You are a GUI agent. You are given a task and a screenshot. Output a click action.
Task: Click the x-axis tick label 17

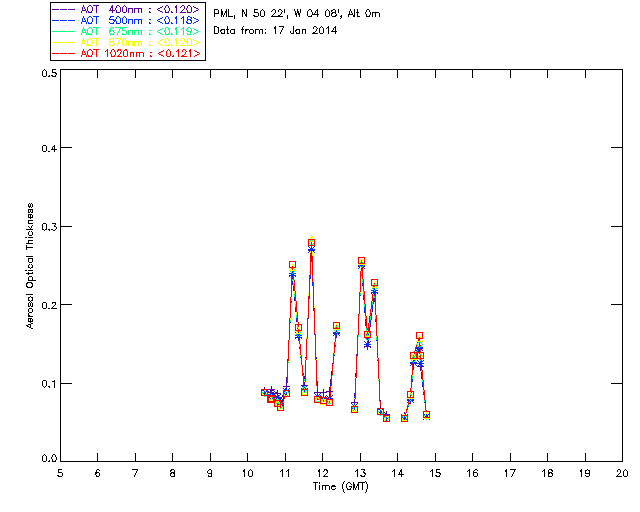[x=510, y=473]
